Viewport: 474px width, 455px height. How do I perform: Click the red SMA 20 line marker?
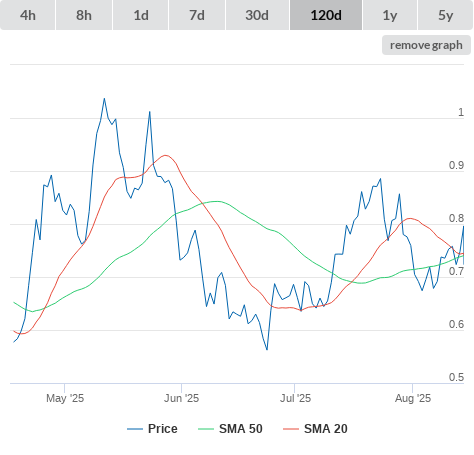click(x=291, y=429)
